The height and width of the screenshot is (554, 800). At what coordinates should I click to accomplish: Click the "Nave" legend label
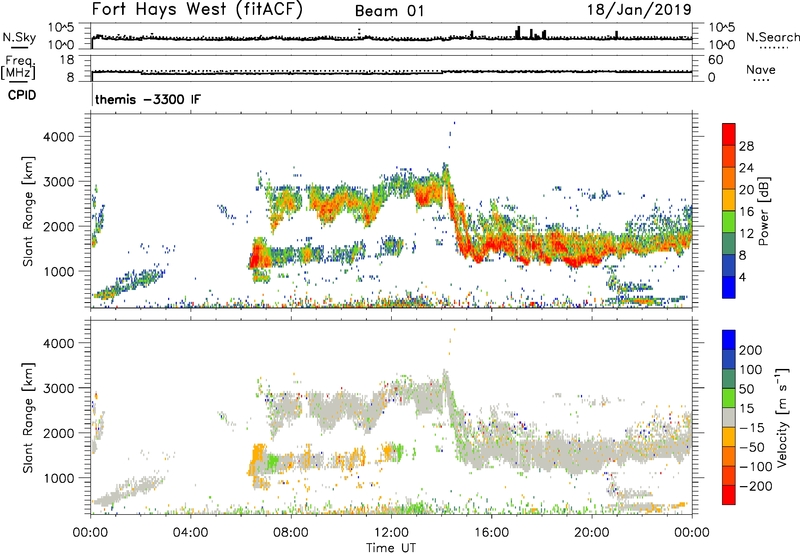click(x=761, y=69)
